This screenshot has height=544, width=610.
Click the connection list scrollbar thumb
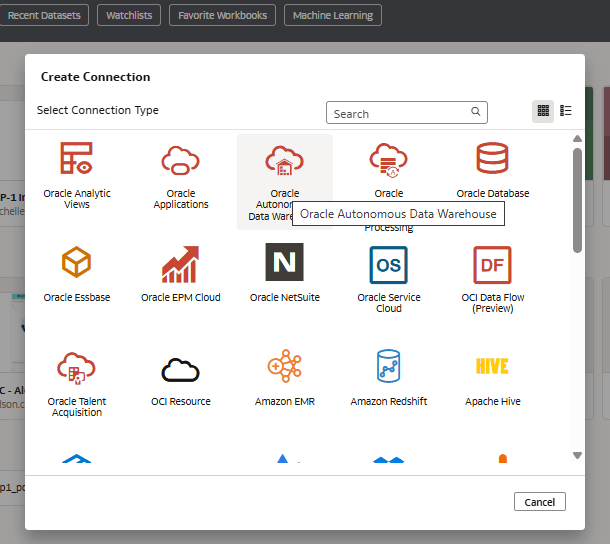coord(577,200)
